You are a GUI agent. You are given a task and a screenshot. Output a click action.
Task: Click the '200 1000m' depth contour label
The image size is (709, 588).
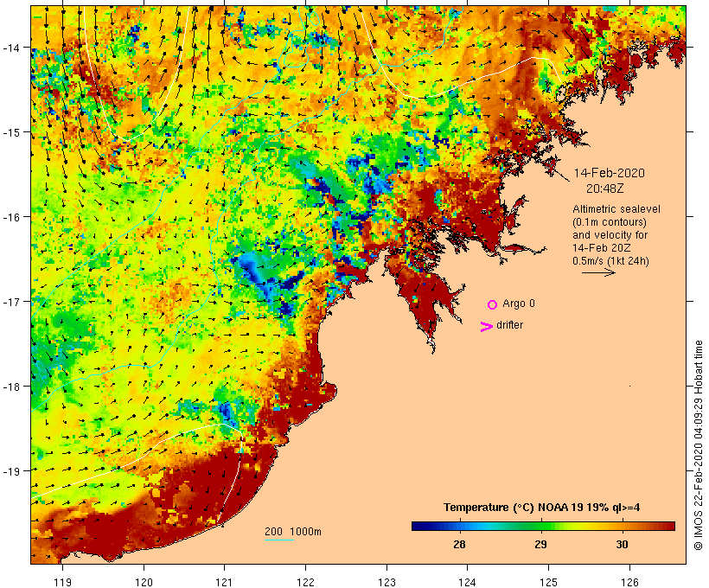click(x=293, y=532)
